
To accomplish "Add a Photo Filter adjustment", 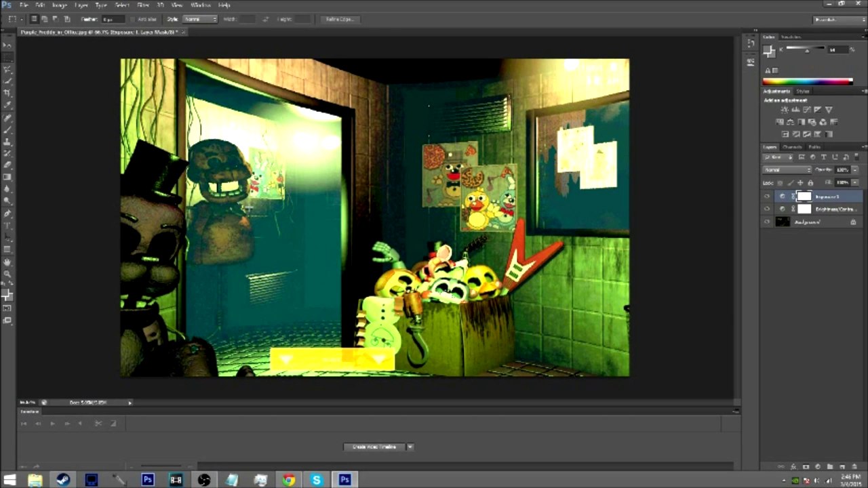I will tap(812, 122).
